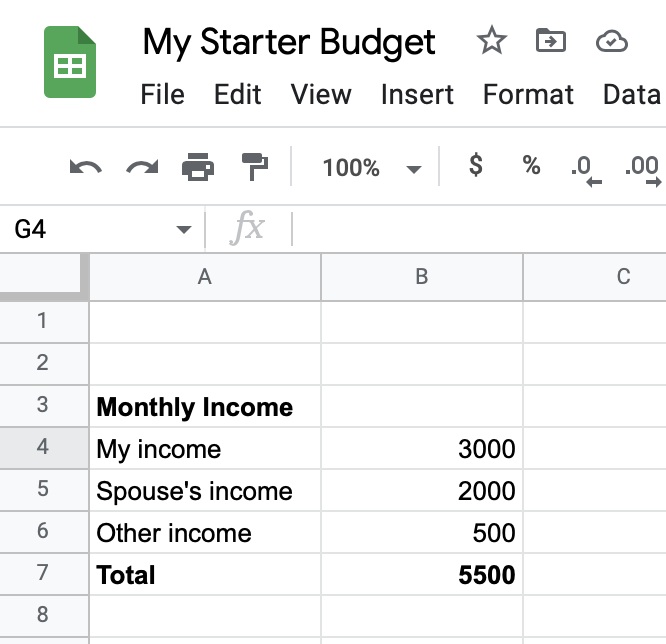Check the cloud save status icon
Viewport: 666px width, 644px height.
pyautogui.click(x=612, y=41)
